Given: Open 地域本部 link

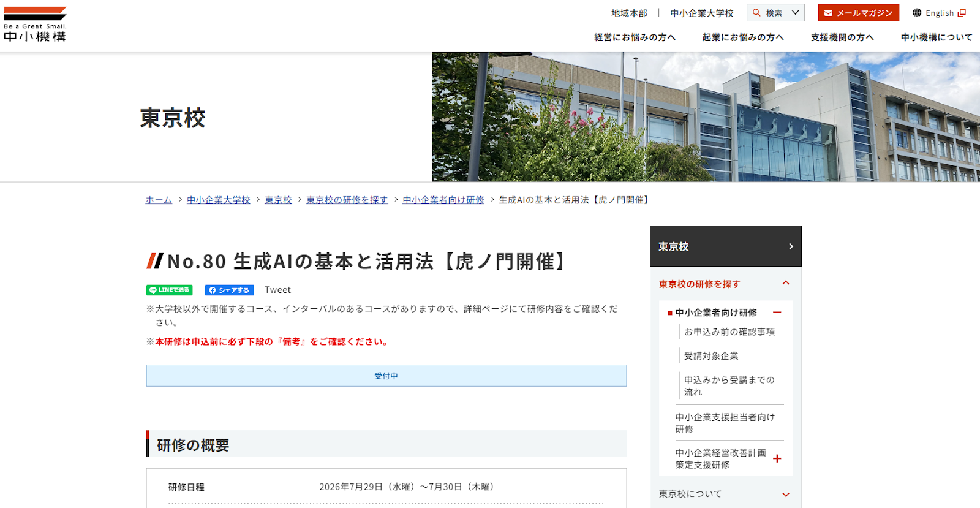Looking at the screenshot, I should point(629,13).
